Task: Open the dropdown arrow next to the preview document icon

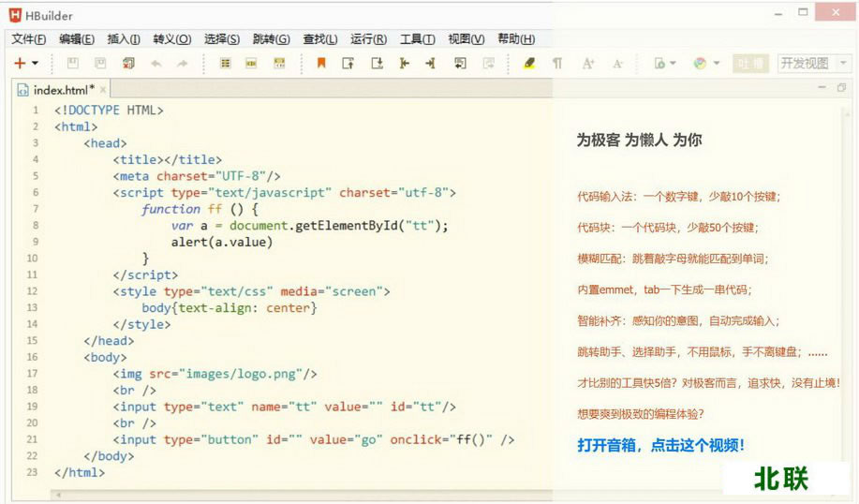Action: coord(674,64)
